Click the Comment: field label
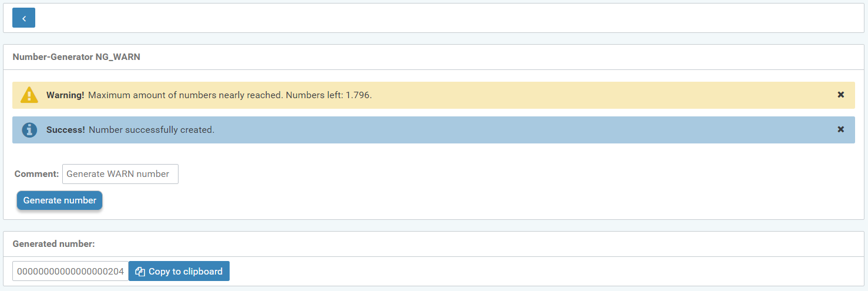The height and width of the screenshot is (291, 868). tap(36, 174)
